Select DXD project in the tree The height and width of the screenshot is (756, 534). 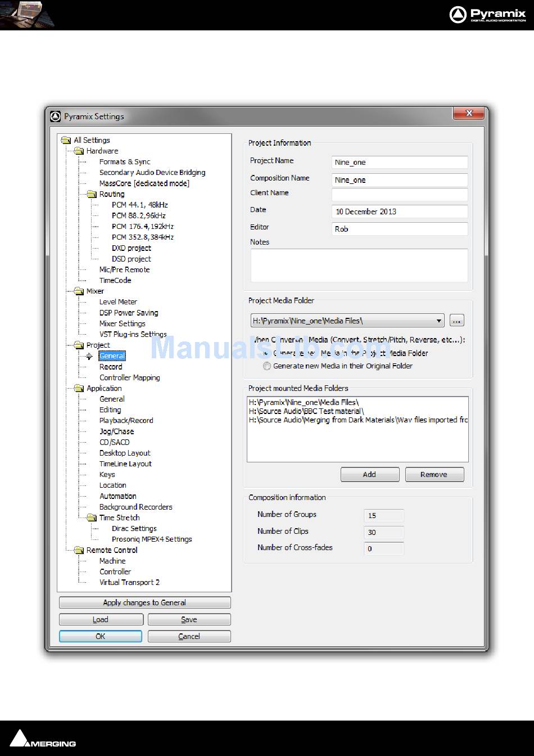coord(132,248)
